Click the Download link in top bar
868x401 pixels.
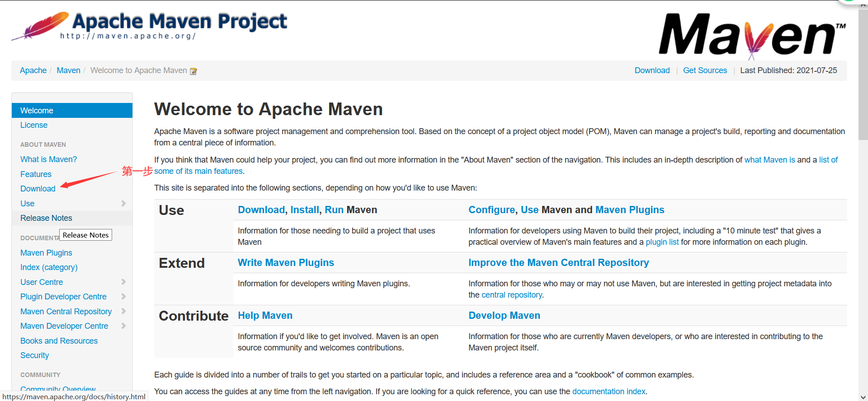(652, 70)
